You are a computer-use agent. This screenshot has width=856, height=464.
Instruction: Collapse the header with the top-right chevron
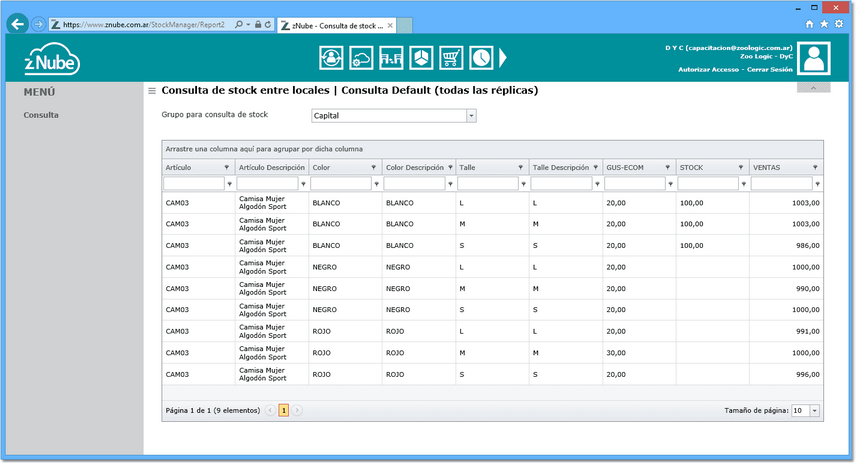coord(813,88)
